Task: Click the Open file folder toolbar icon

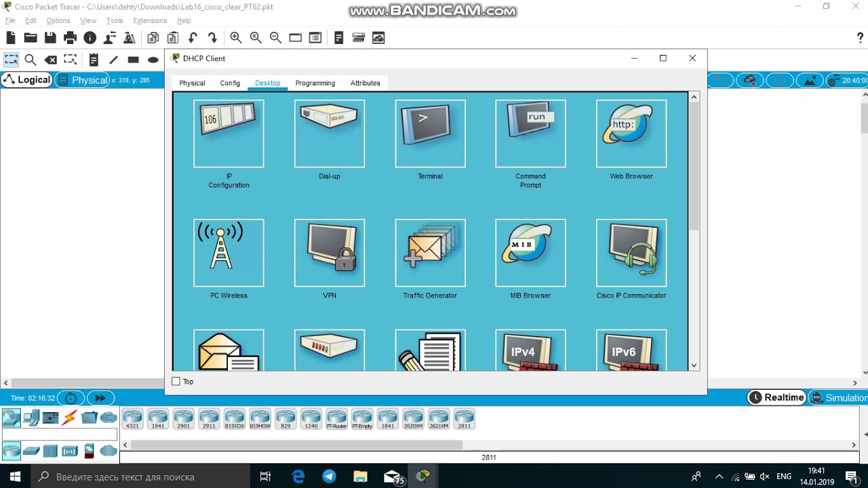Action: [x=31, y=38]
